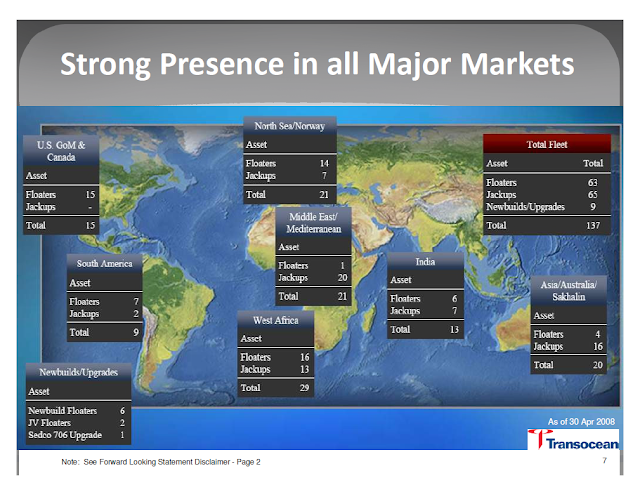This screenshot has height=490, width=640.
Task: Click the Total 137 row in Total Fleet
Action: coord(547,225)
